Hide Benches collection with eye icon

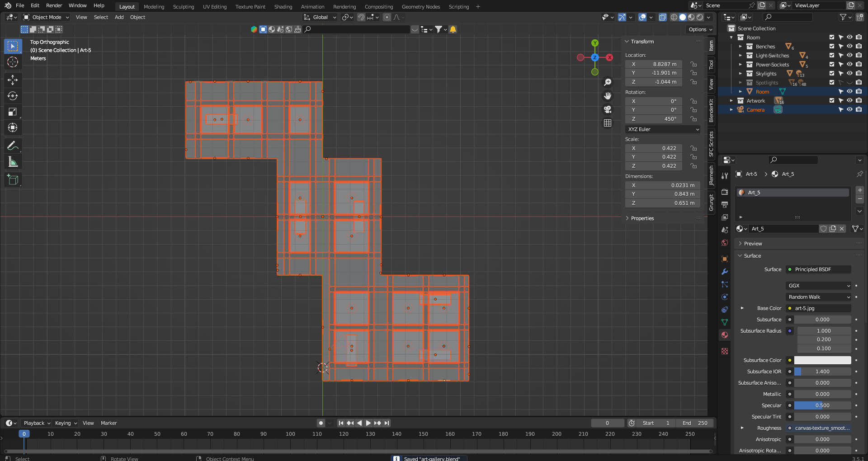[x=849, y=47]
